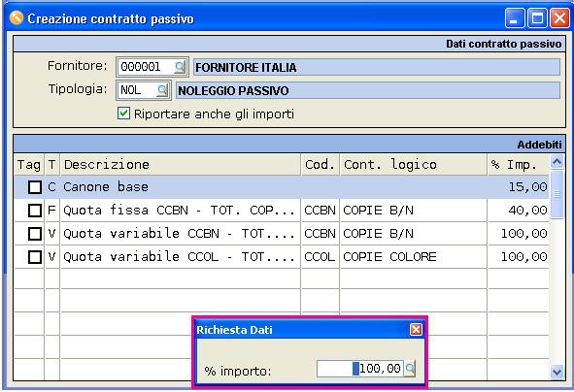Tag the Quota fissa CCBN row
The image size is (574, 392).
(x=35, y=211)
